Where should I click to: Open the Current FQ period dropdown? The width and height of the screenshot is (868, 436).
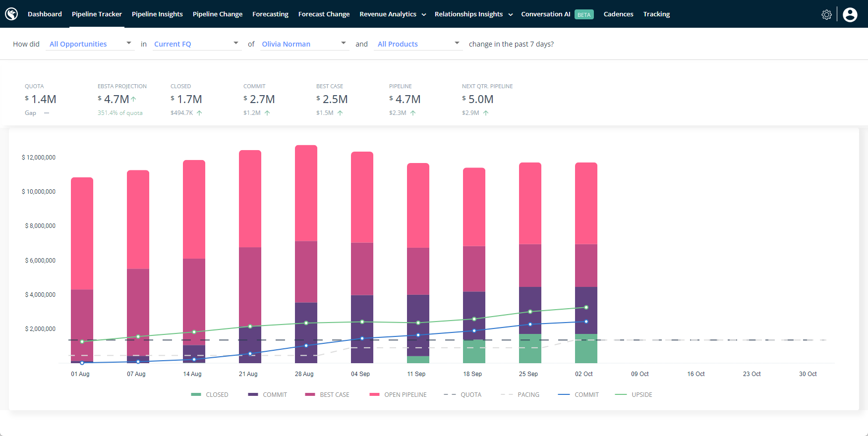(x=197, y=44)
